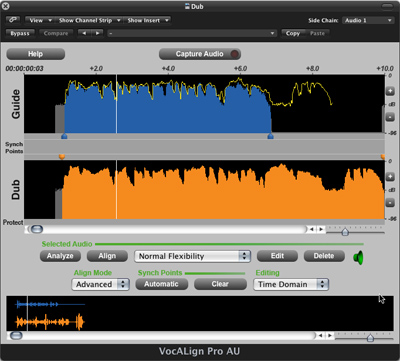Click the Capture Audio button
The width and height of the screenshot is (400, 361).
pos(200,54)
